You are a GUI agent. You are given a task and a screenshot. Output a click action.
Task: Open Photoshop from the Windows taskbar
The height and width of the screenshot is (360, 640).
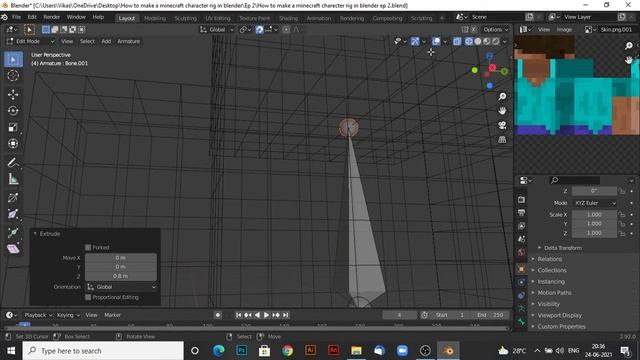point(242,351)
